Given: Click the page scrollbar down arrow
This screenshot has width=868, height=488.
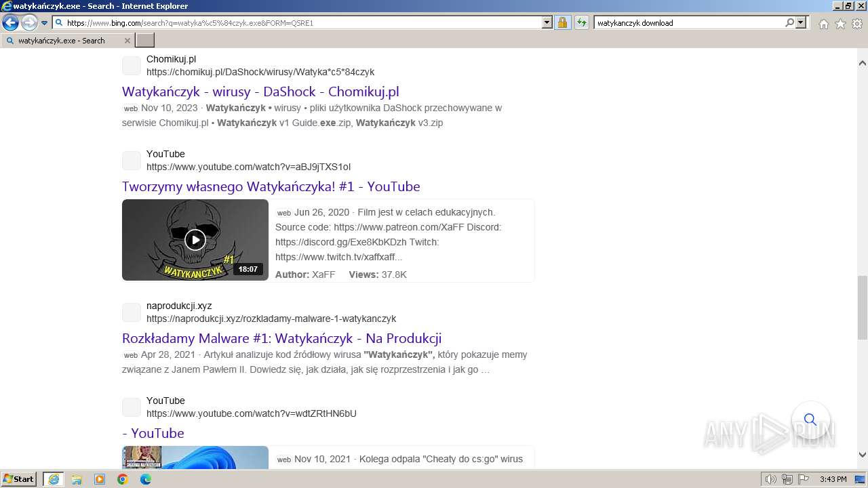Looking at the screenshot, I should (863, 455).
